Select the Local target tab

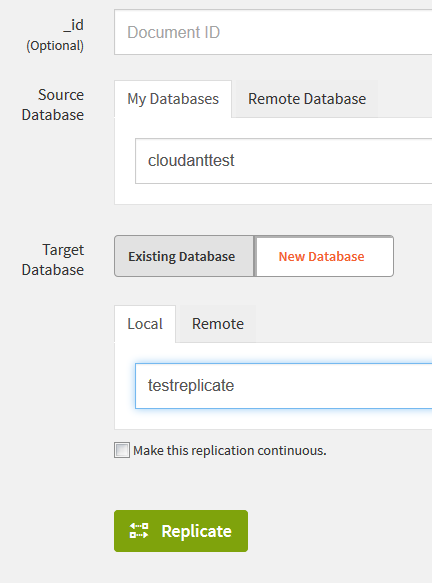[x=145, y=324]
